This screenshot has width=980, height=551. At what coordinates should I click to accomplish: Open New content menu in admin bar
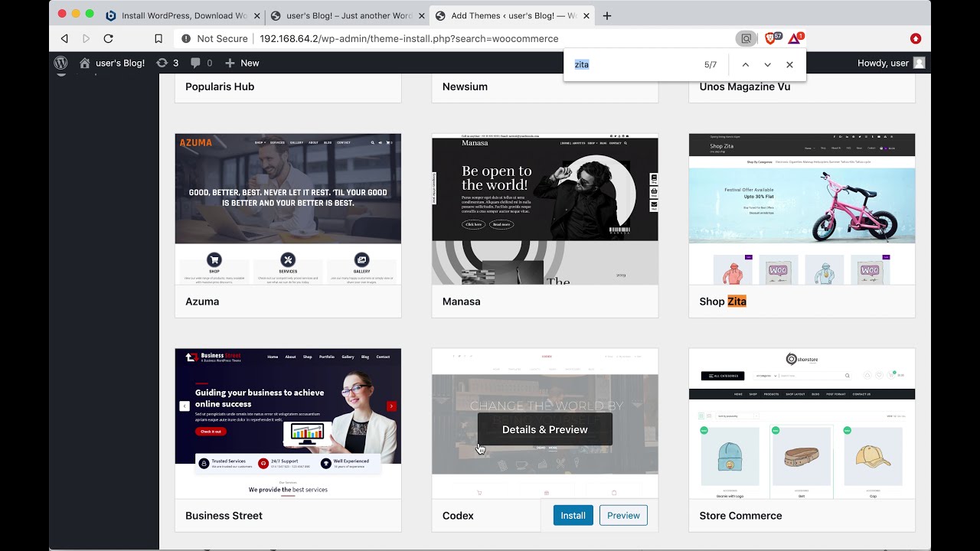click(242, 63)
